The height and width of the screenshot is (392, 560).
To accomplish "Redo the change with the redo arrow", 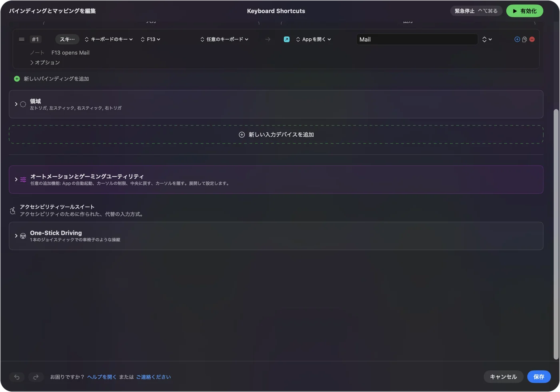I will pyautogui.click(x=36, y=377).
